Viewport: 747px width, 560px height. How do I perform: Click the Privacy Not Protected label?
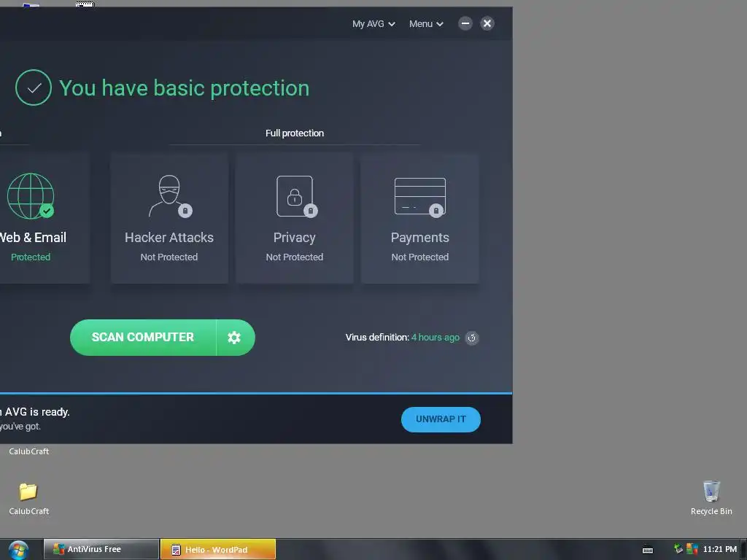pyautogui.click(x=295, y=257)
